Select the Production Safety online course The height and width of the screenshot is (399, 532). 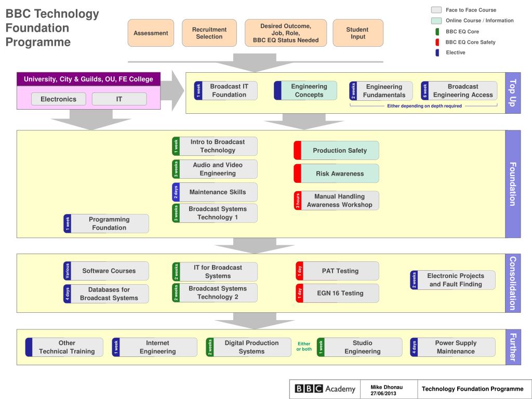pyautogui.click(x=336, y=150)
